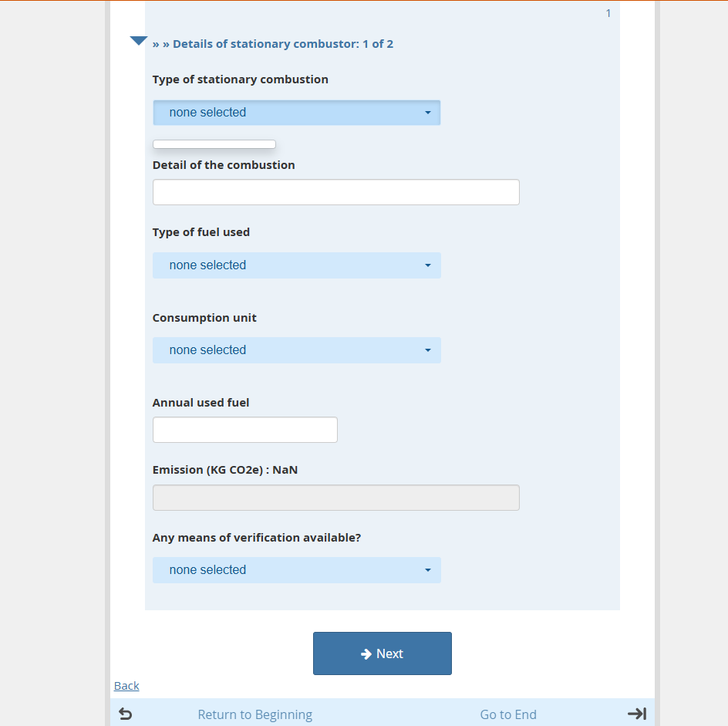Follow the Back link
The image size is (728, 726).
[126, 686]
